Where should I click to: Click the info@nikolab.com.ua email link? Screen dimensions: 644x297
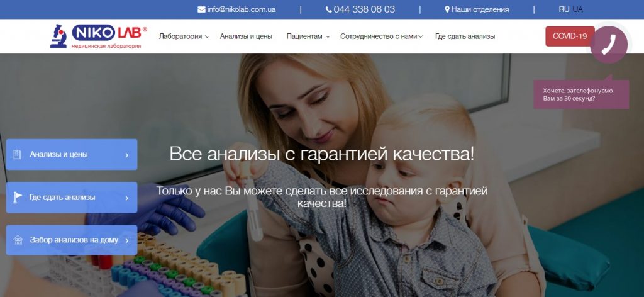pyautogui.click(x=241, y=9)
